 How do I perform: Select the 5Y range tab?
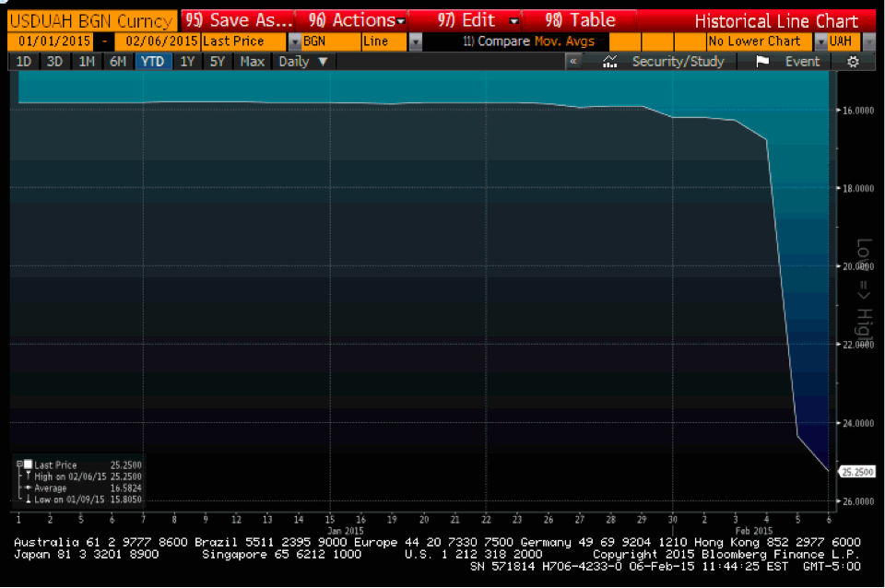(x=218, y=62)
